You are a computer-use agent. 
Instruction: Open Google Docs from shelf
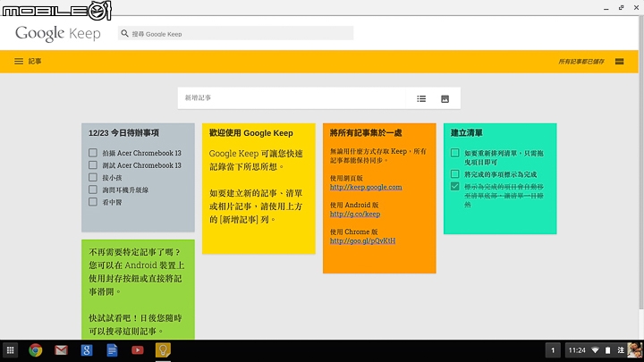[x=112, y=350]
